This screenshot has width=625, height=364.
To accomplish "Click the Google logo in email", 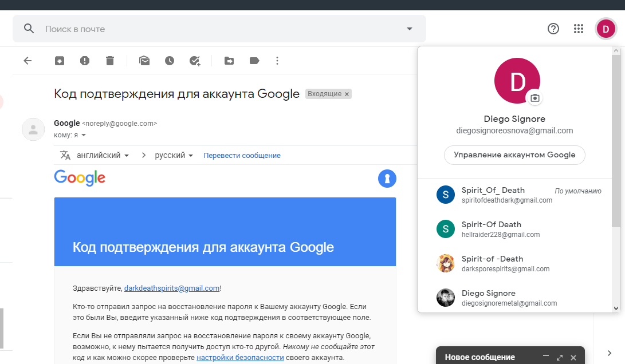I will [80, 177].
